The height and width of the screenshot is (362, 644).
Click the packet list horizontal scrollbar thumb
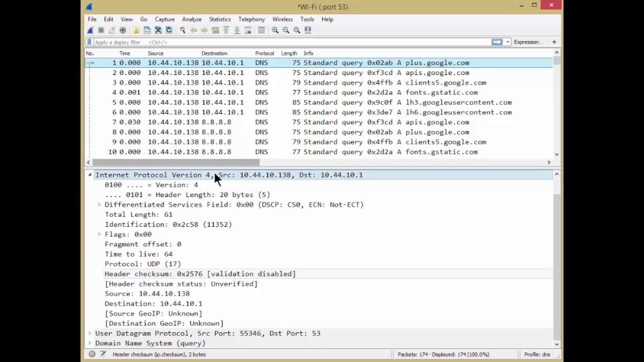pyautogui.click(x=176, y=162)
